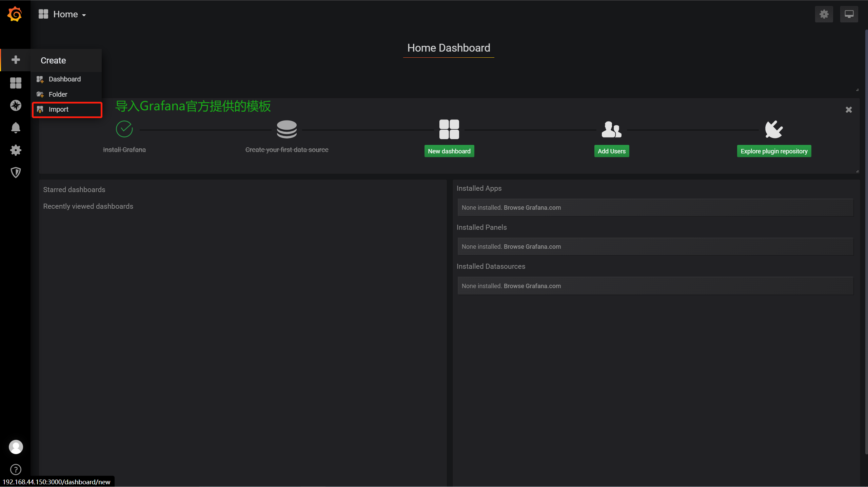Expand the Home dashboard picker dropdown
Image resolution: width=868 pixels, height=487 pixels.
63,14
